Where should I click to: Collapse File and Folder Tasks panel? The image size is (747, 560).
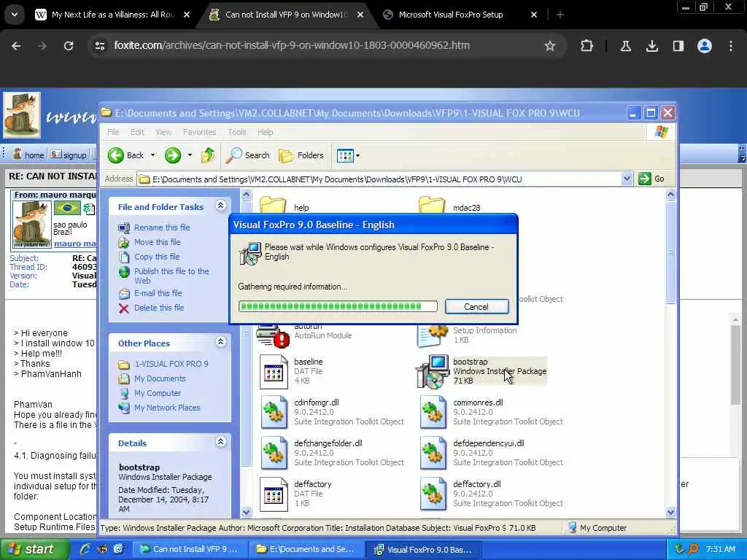click(x=220, y=205)
